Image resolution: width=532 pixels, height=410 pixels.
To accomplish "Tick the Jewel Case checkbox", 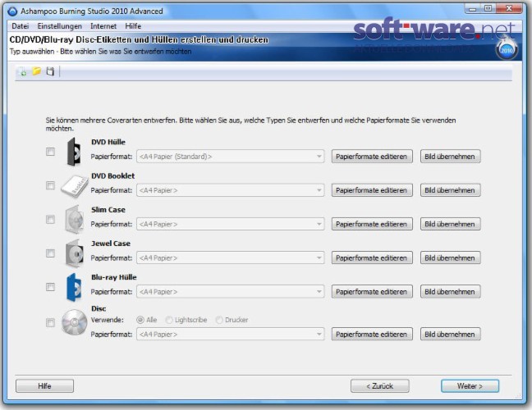I will point(50,253).
